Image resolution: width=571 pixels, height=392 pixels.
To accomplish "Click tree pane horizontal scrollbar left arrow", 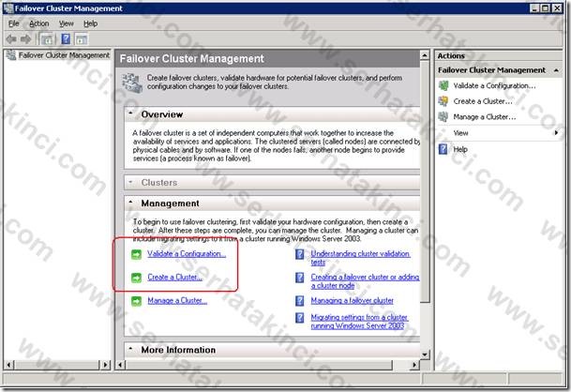I will click(x=9, y=364).
